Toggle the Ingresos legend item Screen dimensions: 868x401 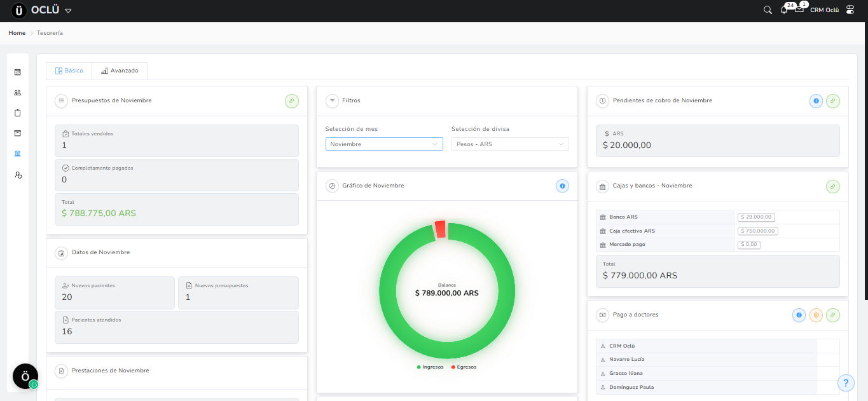(431, 367)
